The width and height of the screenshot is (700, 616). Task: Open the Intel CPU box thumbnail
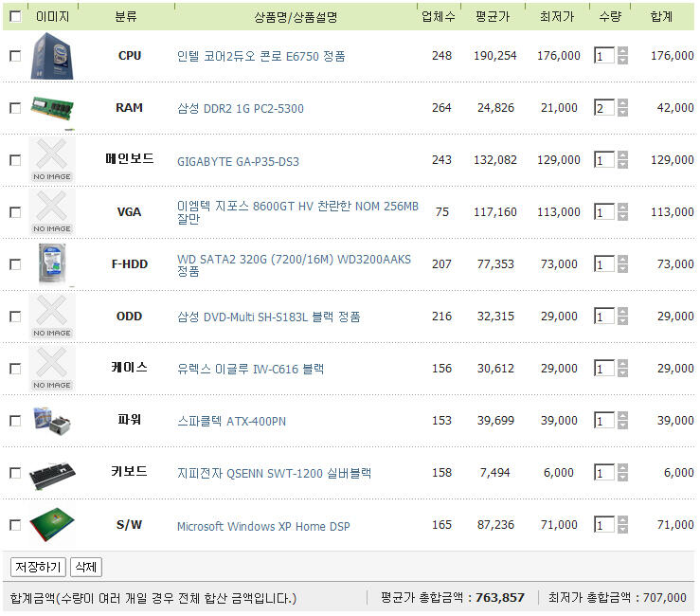(x=52, y=56)
